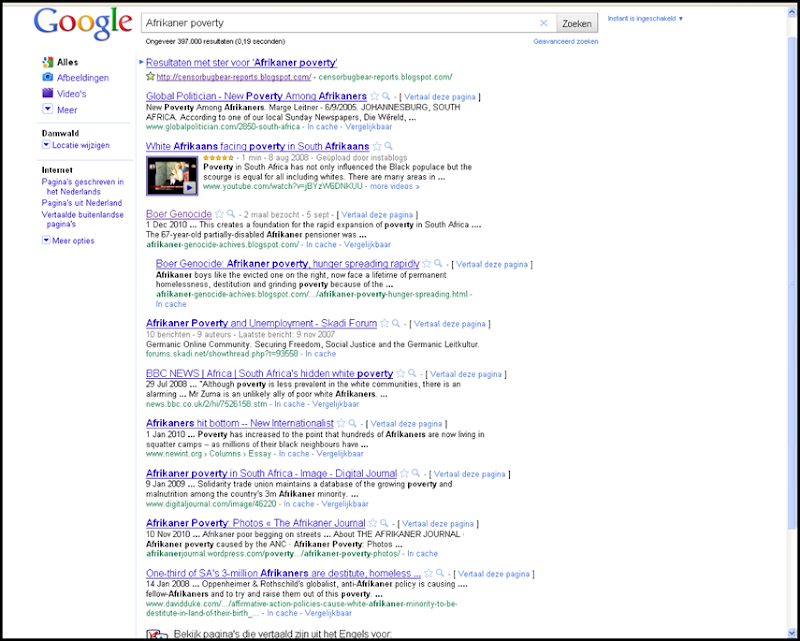
Task: Filter Pagina's geschreven in het Nederlands
Action: click(x=83, y=187)
